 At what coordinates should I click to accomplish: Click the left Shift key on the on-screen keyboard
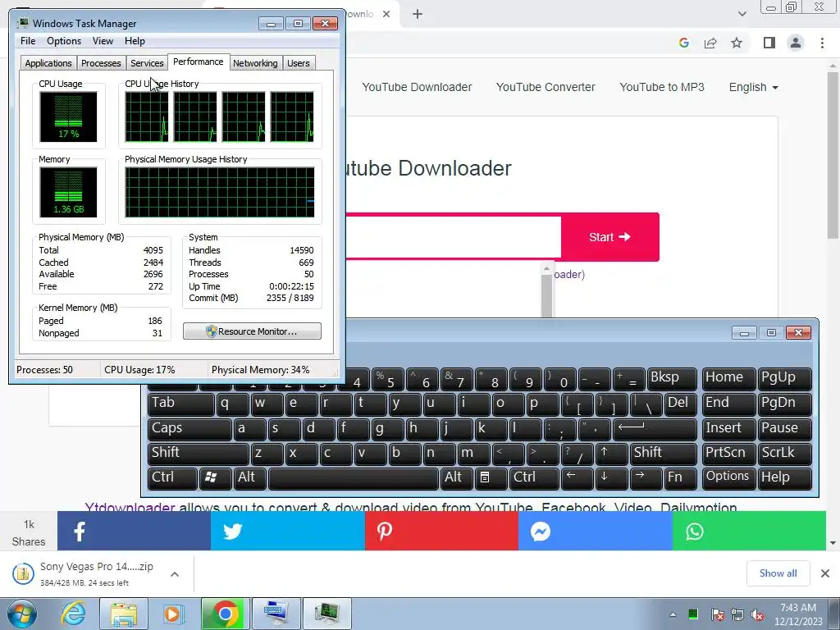pyautogui.click(x=199, y=453)
